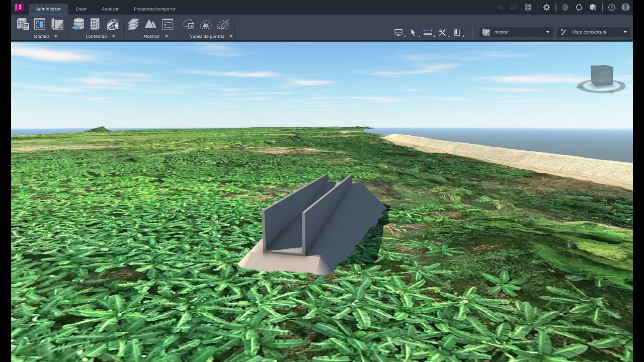Click the building style icon in Contenido
Screen dimensions: 644x362
coord(95,24)
